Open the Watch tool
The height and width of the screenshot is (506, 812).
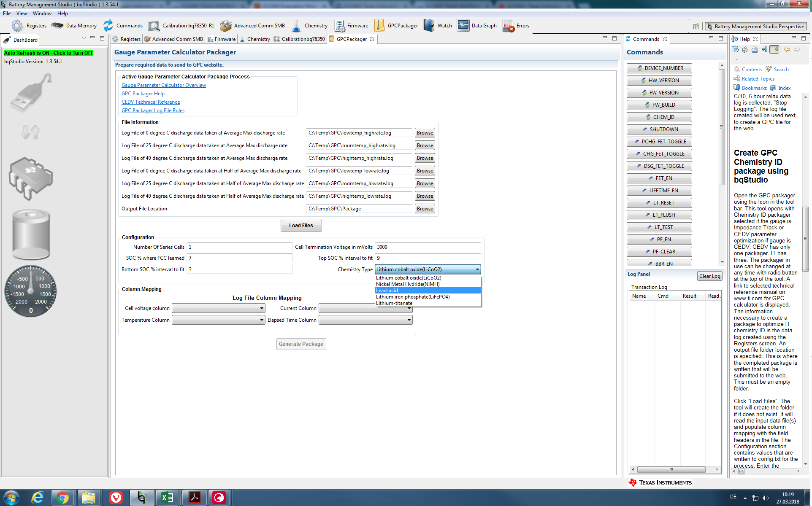[x=438, y=26]
